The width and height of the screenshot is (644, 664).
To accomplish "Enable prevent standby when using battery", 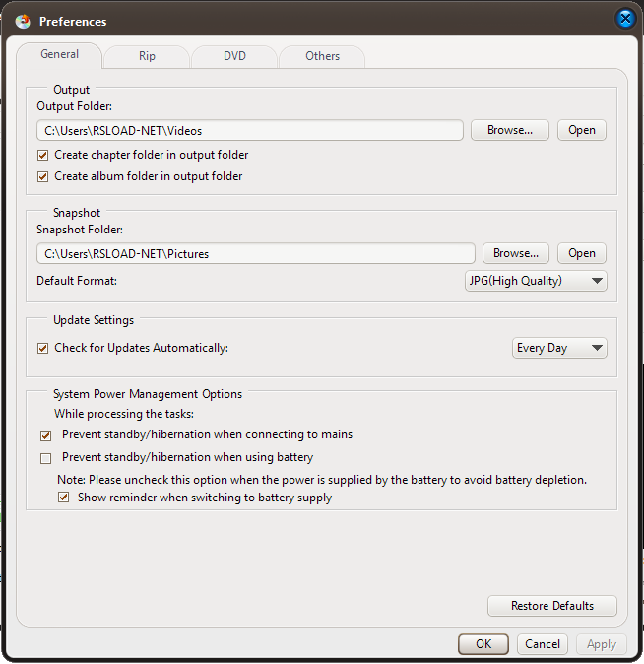I will tap(45, 458).
